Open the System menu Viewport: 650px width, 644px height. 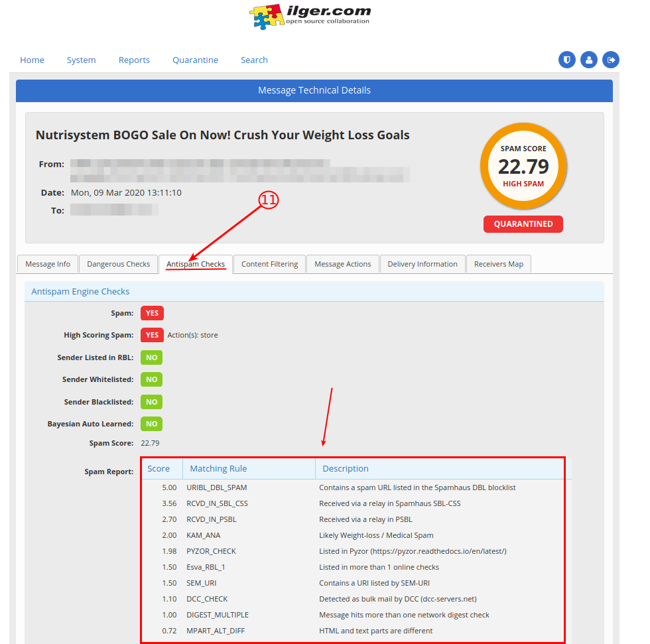click(81, 60)
